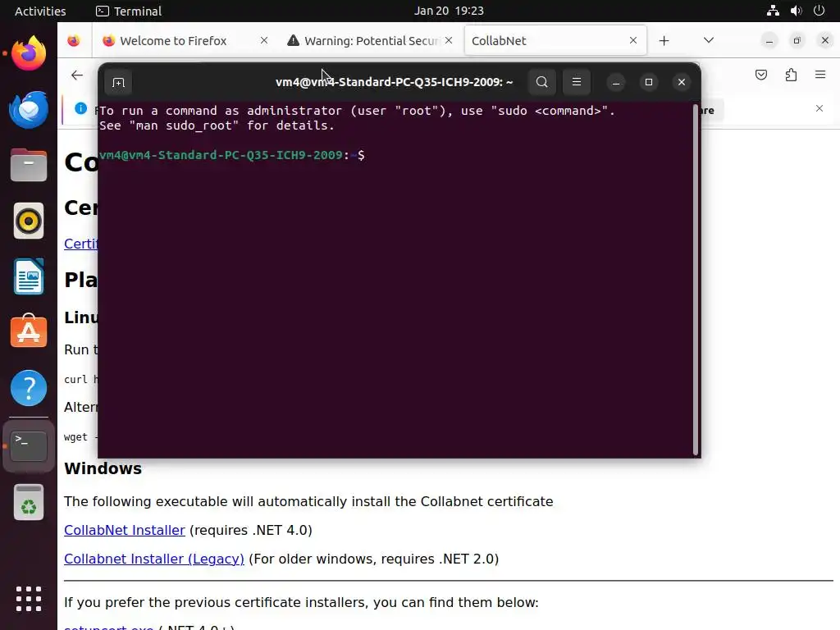Select the Terminal icon in dock
Viewport: 840px width, 630px height.
29,445
